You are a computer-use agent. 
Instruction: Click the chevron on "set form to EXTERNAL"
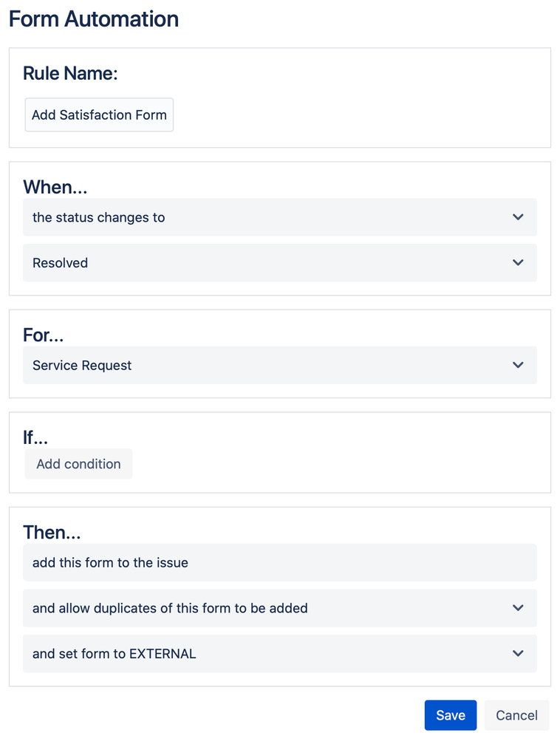(x=518, y=654)
